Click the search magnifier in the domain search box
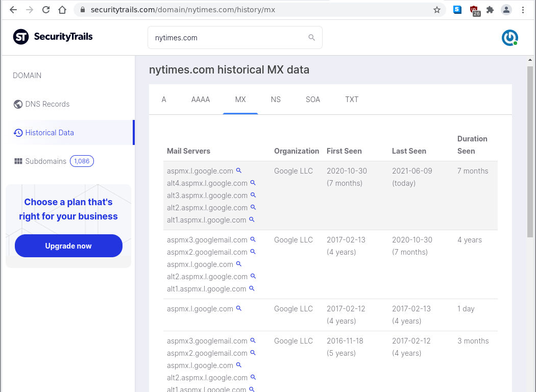This screenshot has height=392, width=536. coord(311,38)
